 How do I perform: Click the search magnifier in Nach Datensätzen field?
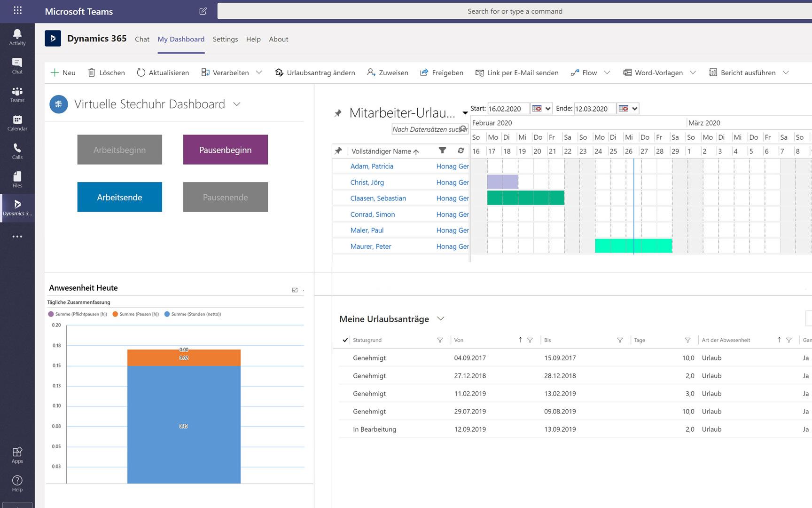click(463, 129)
